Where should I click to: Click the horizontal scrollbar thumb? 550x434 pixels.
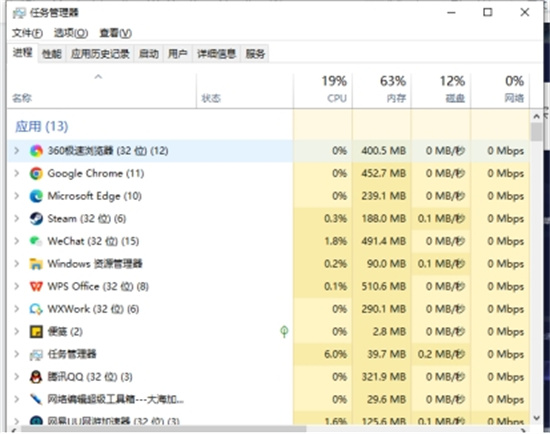tap(163, 429)
